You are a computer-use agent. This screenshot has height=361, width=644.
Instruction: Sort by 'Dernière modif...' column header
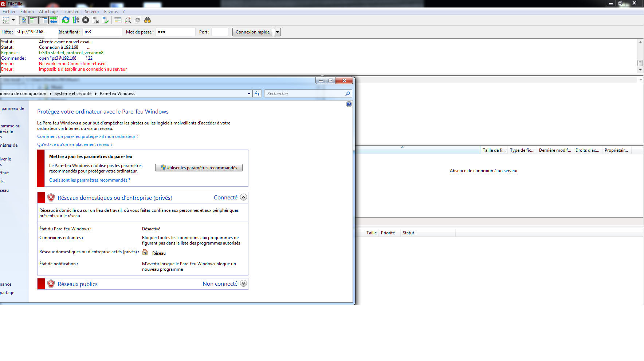click(555, 150)
